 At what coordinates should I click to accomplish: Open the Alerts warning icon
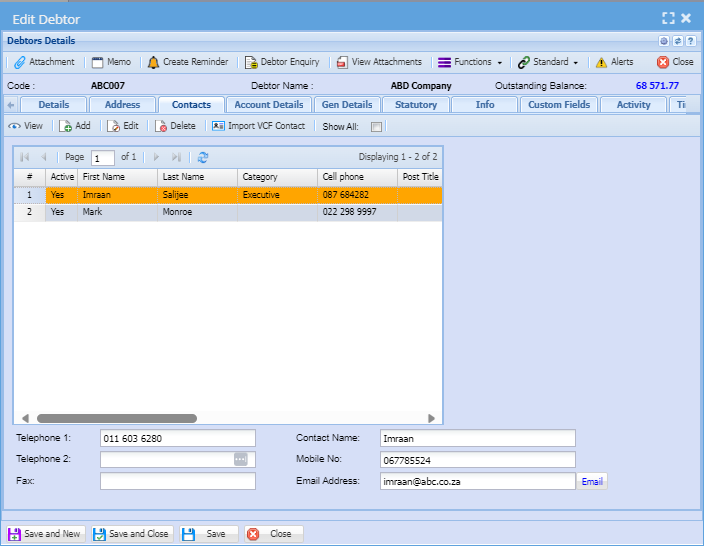tap(601, 62)
